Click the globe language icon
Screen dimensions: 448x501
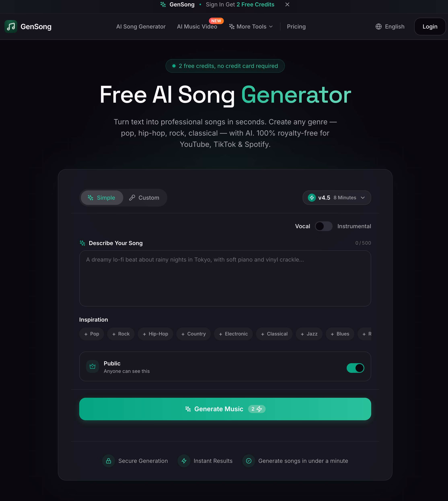click(x=379, y=27)
